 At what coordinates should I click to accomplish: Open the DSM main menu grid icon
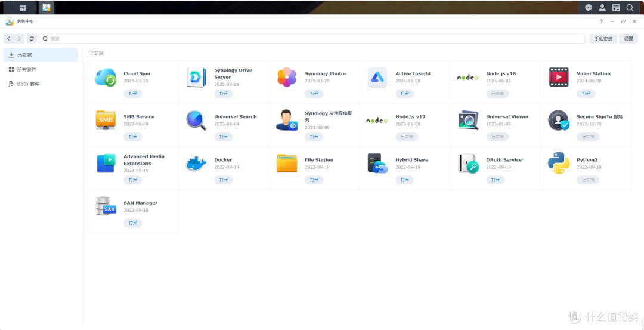[23, 8]
